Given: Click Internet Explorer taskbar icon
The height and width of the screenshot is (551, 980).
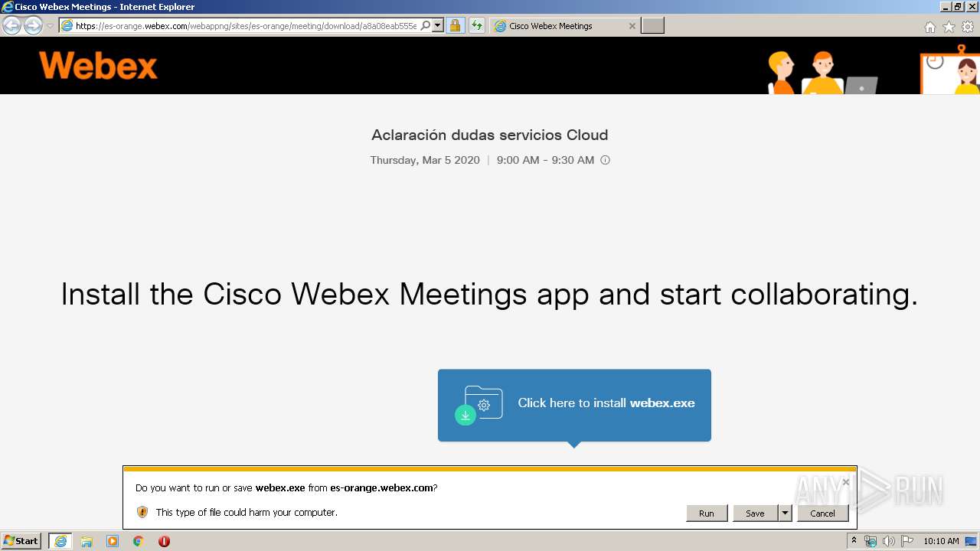Looking at the screenshot, I should coord(60,541).
